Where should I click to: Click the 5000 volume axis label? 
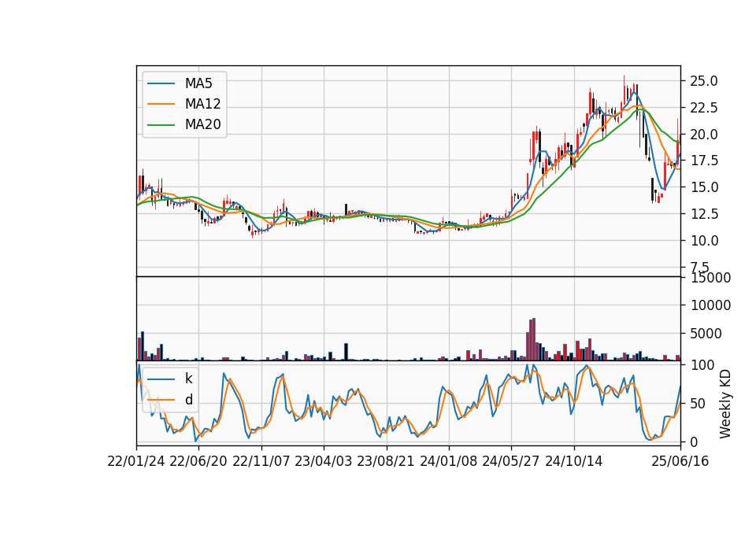[x=706, y=334]
